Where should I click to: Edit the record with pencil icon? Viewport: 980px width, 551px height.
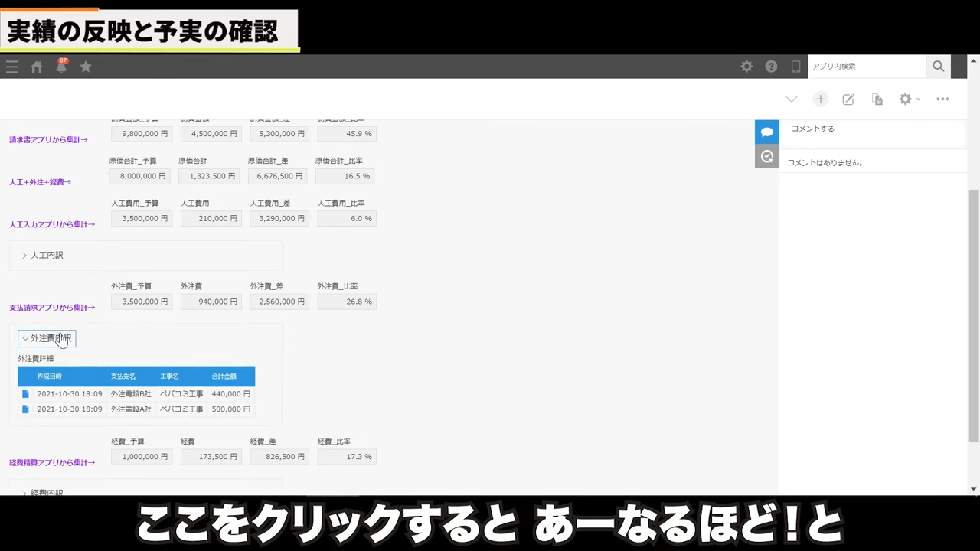[848, 99]
